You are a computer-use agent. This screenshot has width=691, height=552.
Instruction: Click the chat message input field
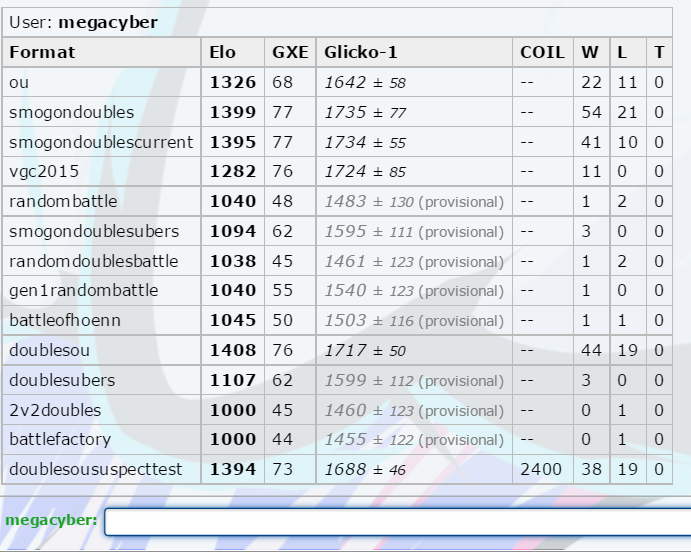pyautogui.click(x=397, y=521)
